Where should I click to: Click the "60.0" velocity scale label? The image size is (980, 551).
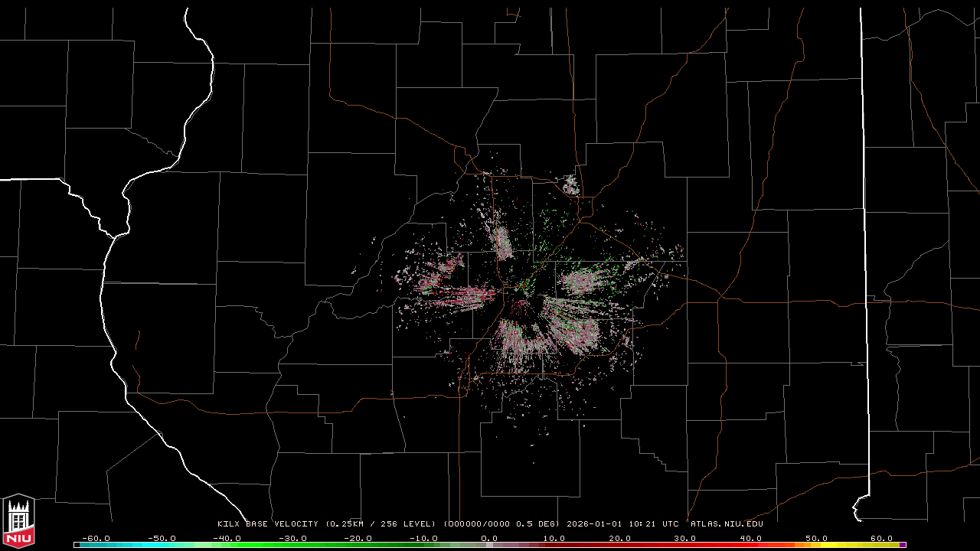click(882, 538)
